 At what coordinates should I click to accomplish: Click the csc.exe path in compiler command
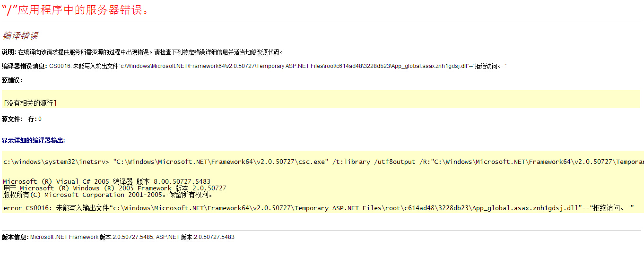click(220, 162)
